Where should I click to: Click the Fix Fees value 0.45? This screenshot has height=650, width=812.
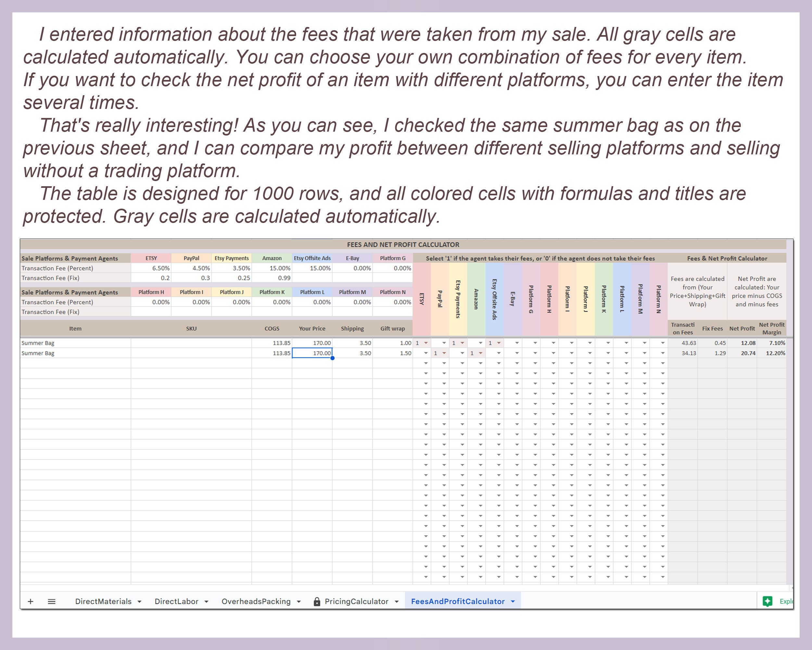point(712,343)
